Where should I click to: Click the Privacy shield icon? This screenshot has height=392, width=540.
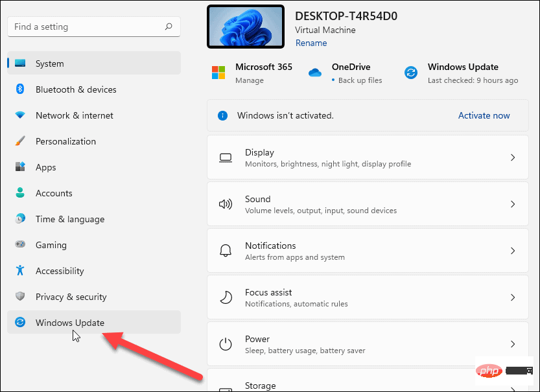[20, 296]
